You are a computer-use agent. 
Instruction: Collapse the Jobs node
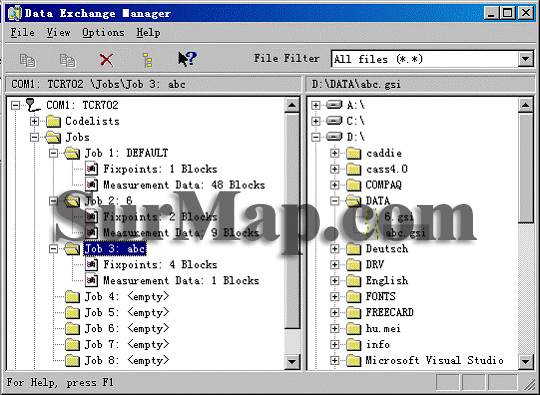click(x=34, y=137)
